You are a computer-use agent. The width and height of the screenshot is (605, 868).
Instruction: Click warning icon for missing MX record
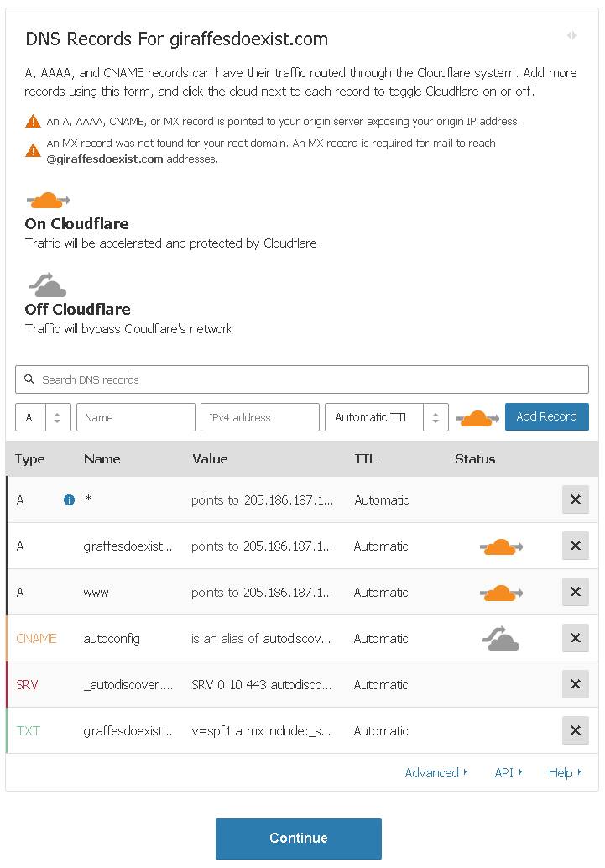(34, 150)
